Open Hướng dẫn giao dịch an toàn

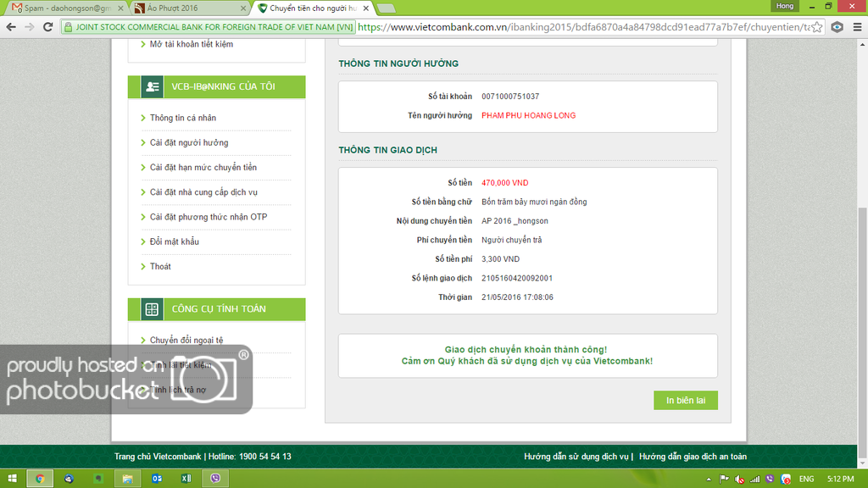pyautogui.click(x=693, y=457)
